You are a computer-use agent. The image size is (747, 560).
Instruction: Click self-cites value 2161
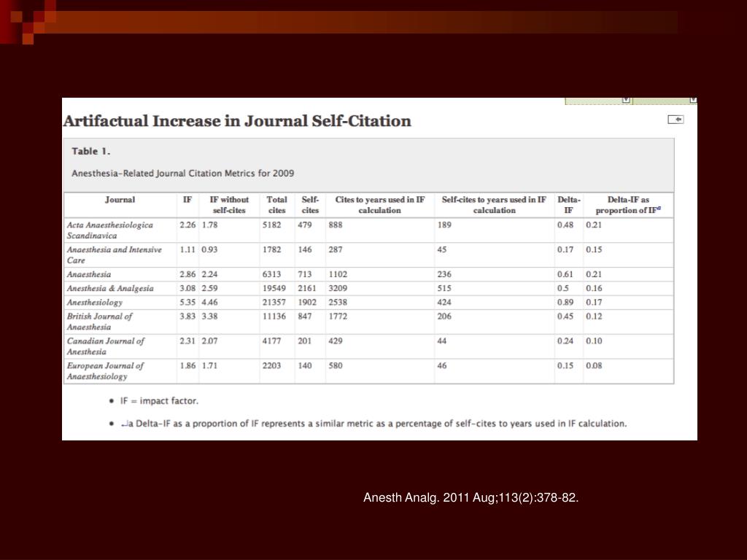pos(307,289)
